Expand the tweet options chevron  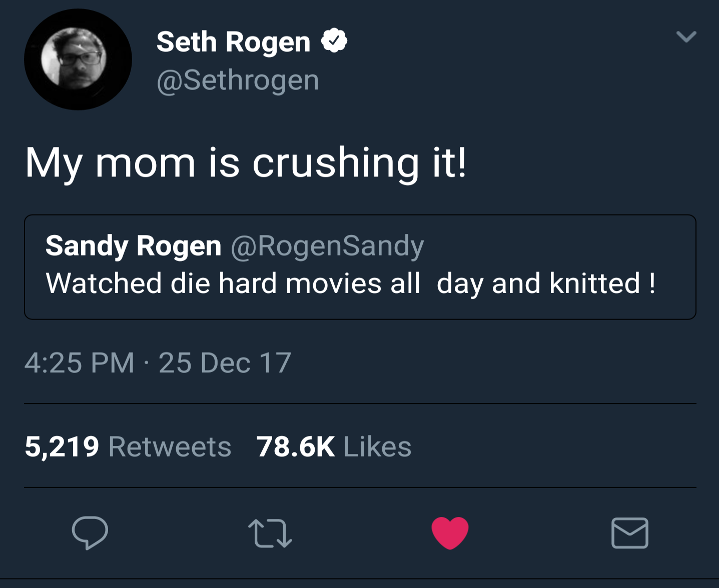tap(686, 36)
